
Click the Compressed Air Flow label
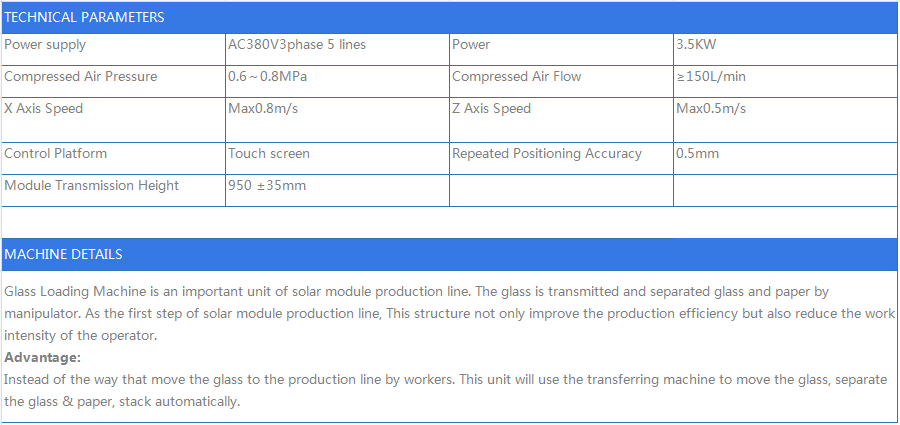coord(517,76)
